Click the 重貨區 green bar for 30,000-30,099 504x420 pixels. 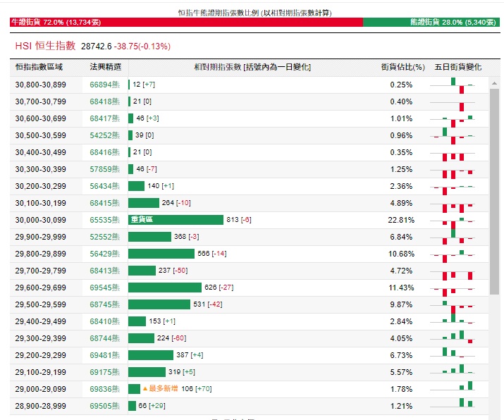tap(176, 220)
